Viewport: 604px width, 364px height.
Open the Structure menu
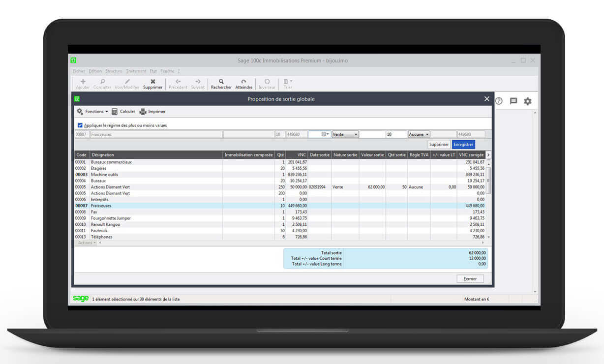(114, 71)
